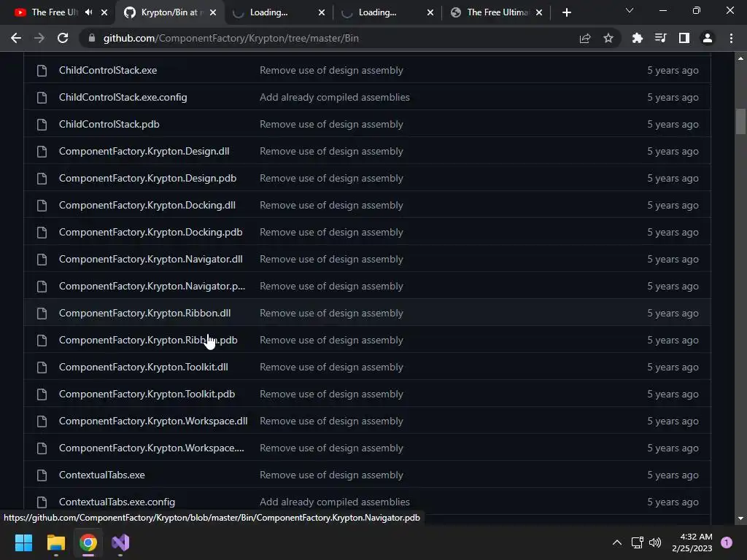Open the Windows Start menu
The height and width of the screenshot is (560, 747).
pyautogui.click(x=23, y=542)
